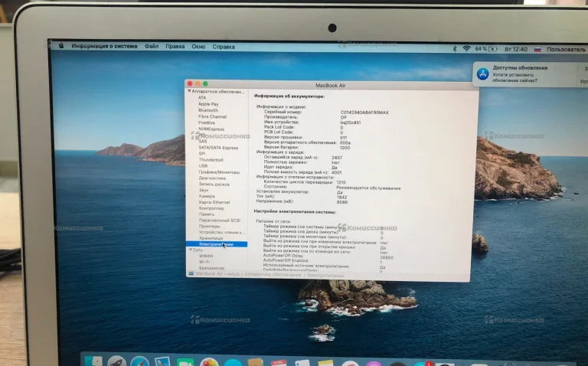Select Графика/Мониторы in the sidebar
588x366 pixels.
point(219,172)
